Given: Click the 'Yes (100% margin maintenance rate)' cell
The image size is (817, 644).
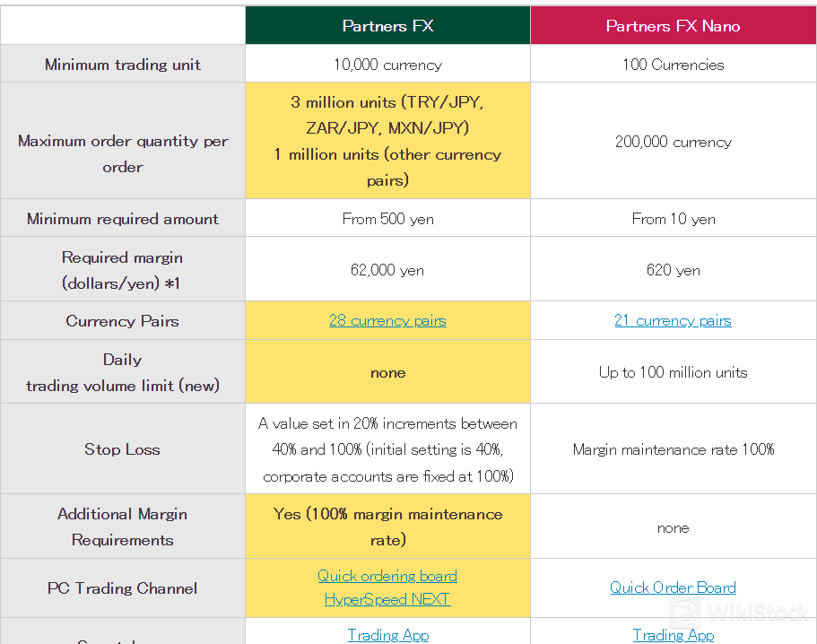Looking at the screenshot, I should 387,527.
